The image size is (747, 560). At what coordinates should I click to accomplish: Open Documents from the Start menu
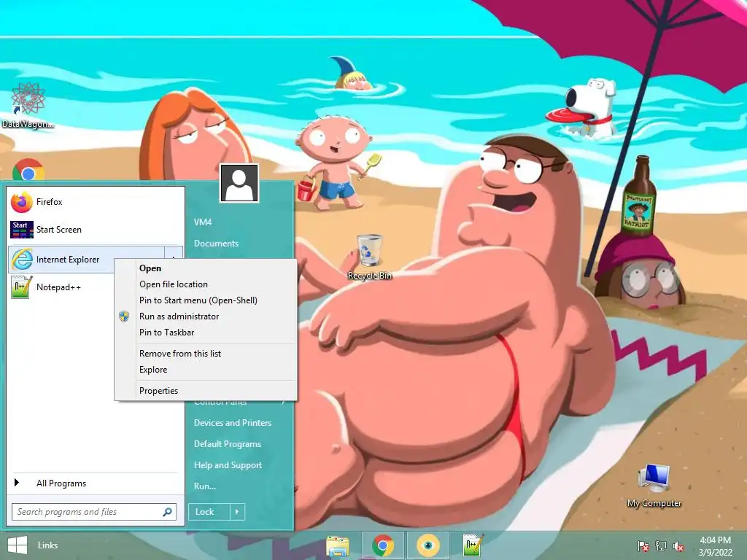coord(216,244)
